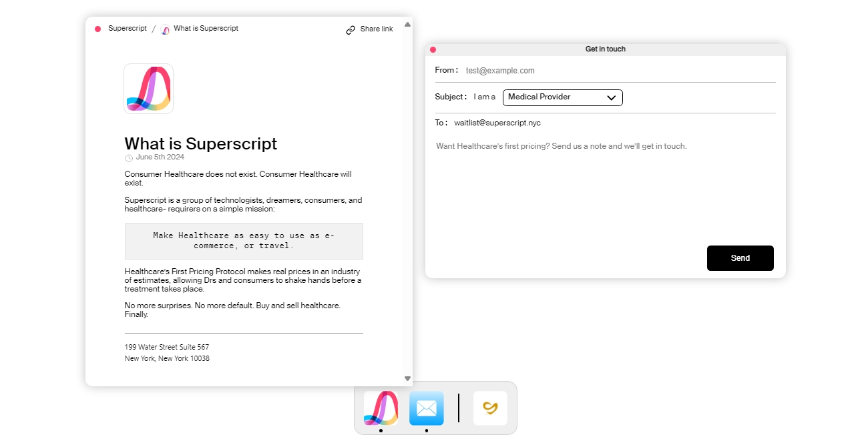Click the scroll up arrow in the Superscript window
868x445 pixels.
(x=407, y=25)
